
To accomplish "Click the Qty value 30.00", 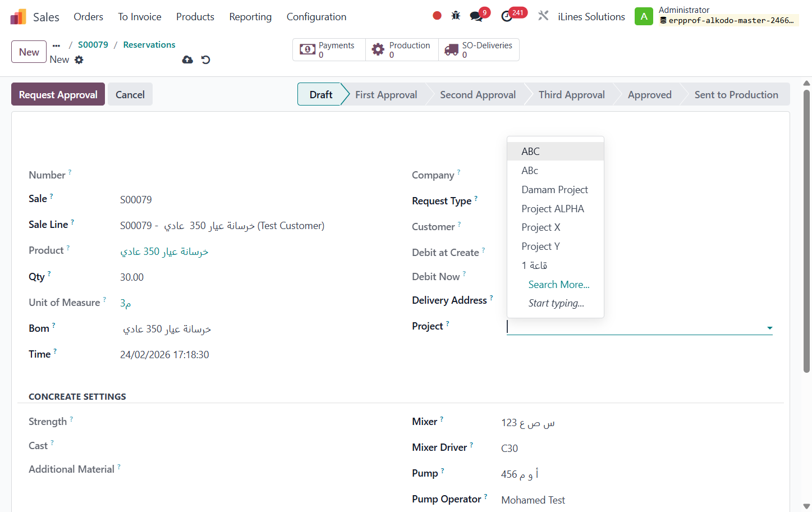I will (x=132, y=277).
